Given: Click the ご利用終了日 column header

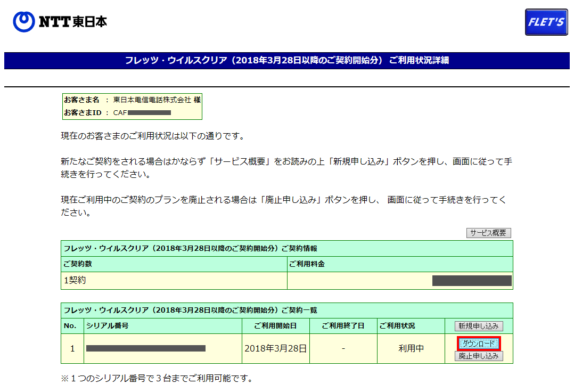Looking at the screenshot, I should pos(343,326).
